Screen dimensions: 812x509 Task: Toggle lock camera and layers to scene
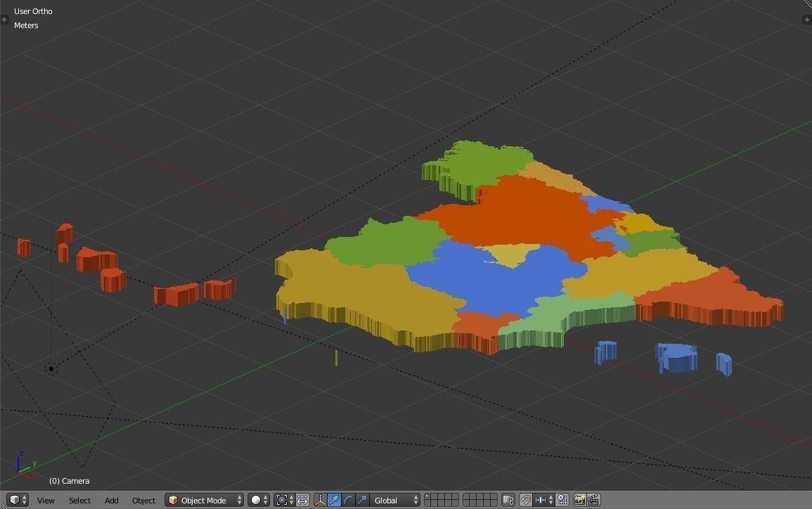pos(508,500)
